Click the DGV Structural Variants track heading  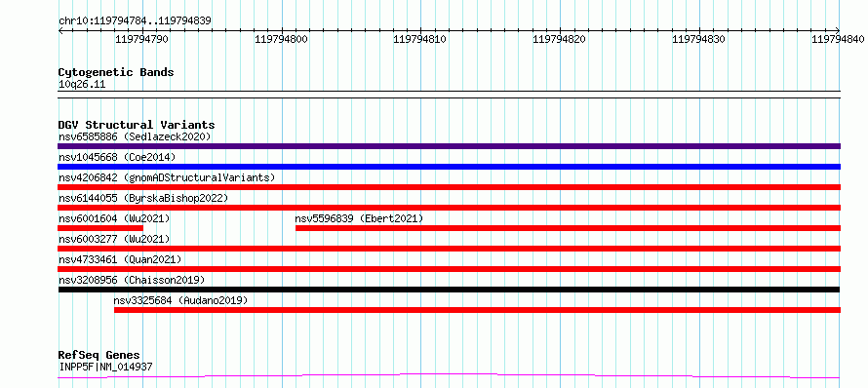[x=137, y=125]
